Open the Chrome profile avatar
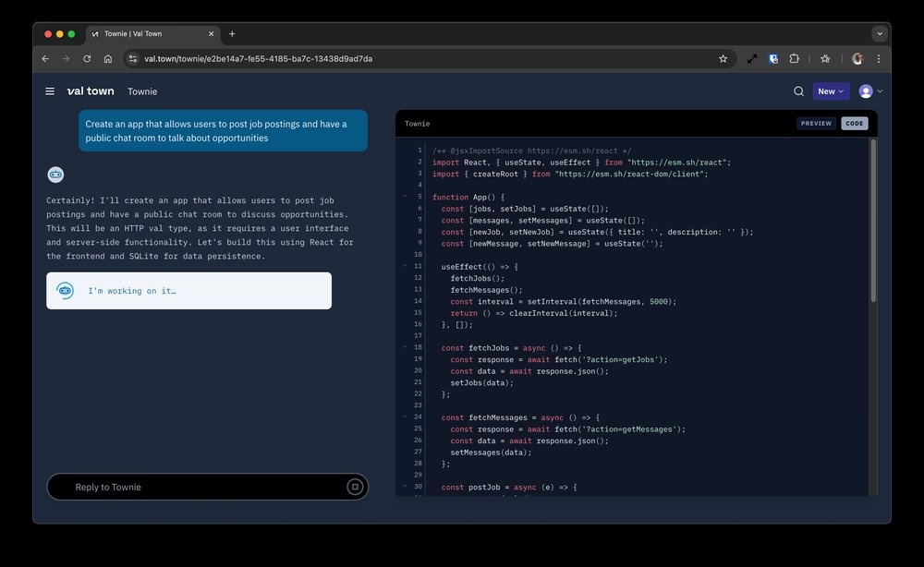The width and height of the screenshot is (924, 567). pyautogui.click(x=857, y=59)
